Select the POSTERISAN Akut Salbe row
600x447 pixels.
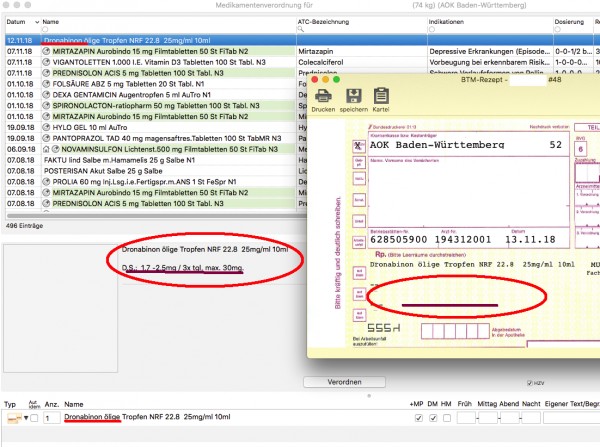click(156, 171)
